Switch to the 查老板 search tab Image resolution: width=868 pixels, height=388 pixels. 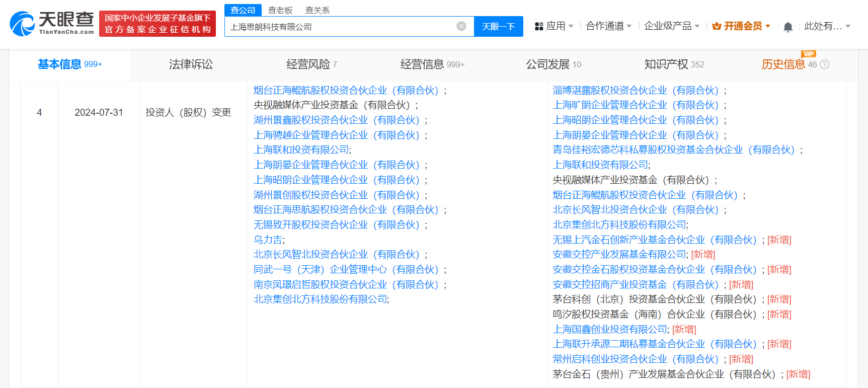(280, 10)
